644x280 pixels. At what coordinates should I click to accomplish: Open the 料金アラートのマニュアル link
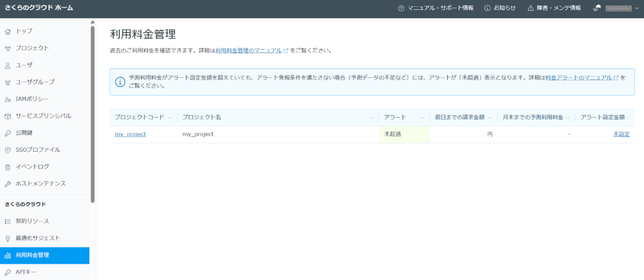579,77
